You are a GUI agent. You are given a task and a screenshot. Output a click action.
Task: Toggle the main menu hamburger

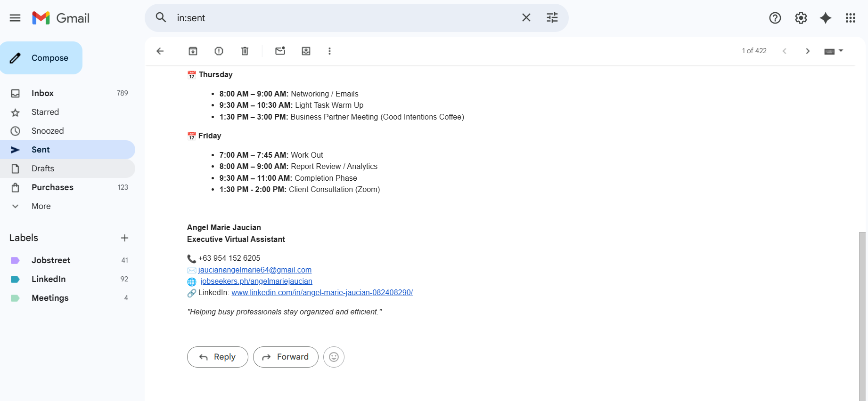[x=15, y=18]
